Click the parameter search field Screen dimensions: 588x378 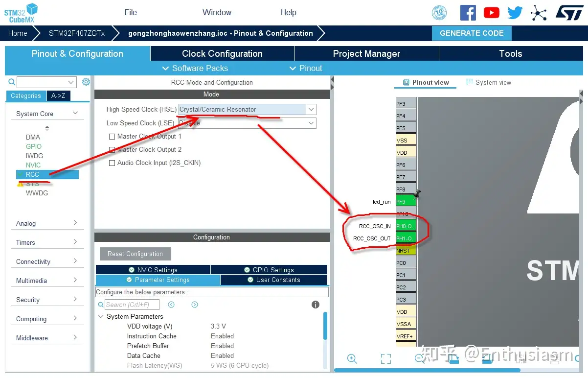132,305
